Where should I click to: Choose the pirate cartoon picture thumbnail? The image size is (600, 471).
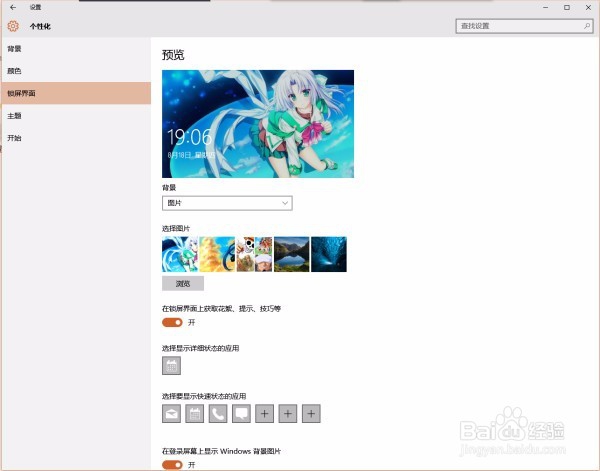(x=254, y=254)
